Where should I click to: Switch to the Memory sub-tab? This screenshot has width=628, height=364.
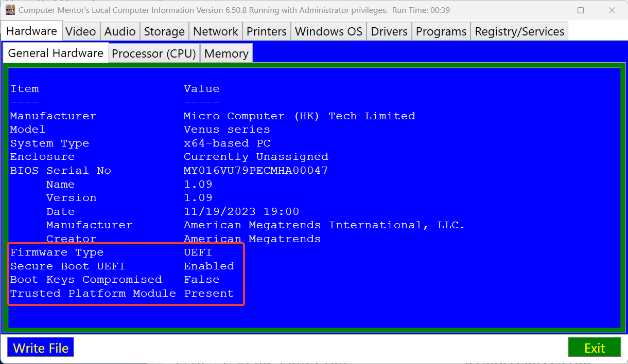pos(226,53)
